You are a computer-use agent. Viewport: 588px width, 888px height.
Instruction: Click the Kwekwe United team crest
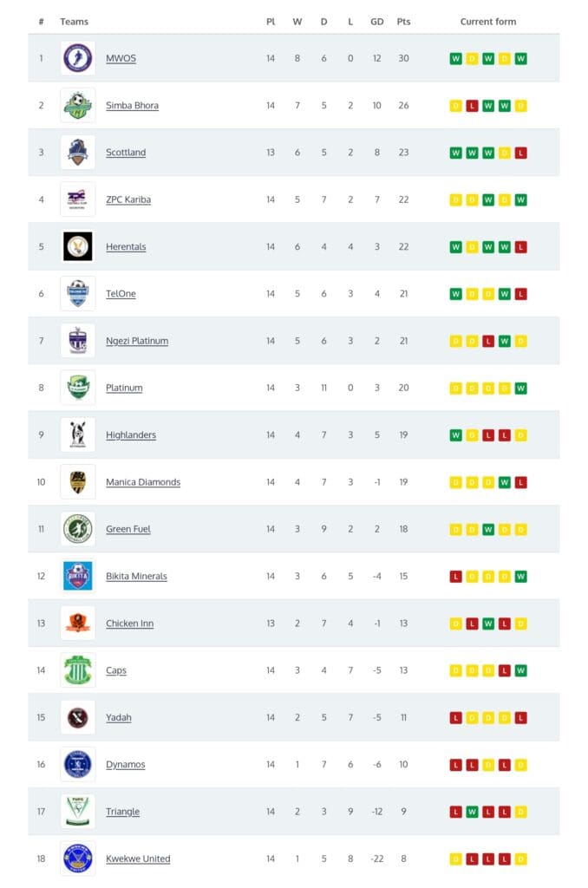point(77,859)
